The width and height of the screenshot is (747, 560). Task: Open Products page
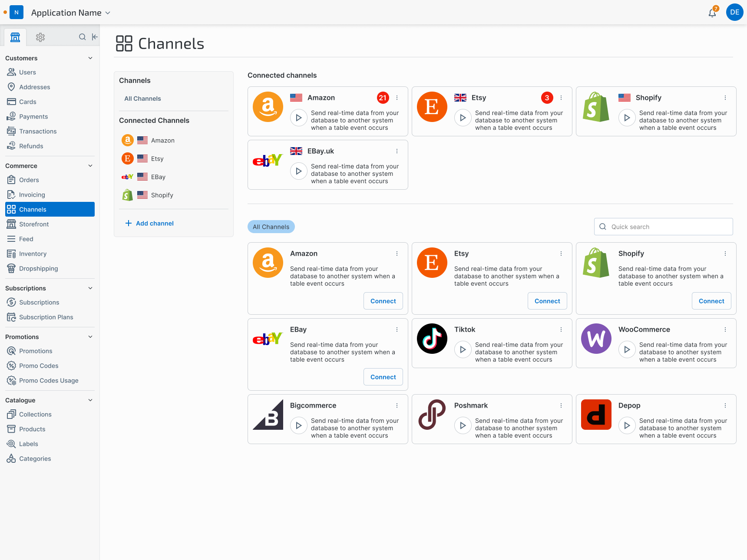pyautogui.click(x=50, y=429)
